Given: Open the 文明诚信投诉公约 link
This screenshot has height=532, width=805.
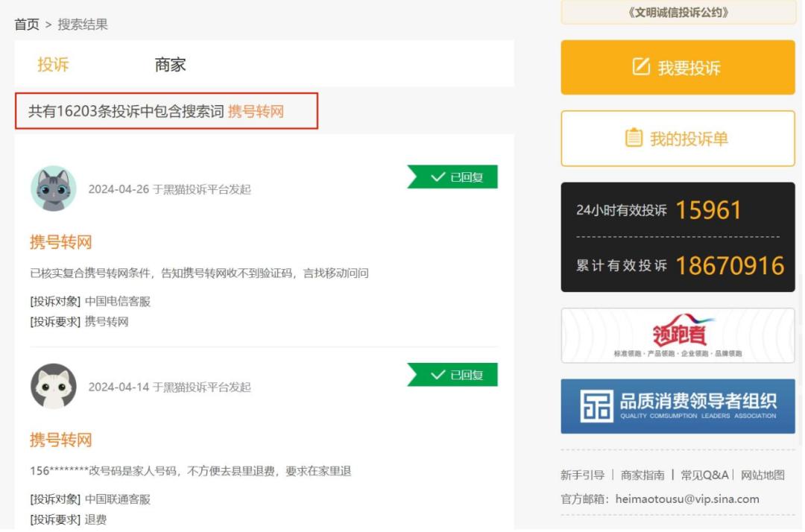Looking at the screenshot, I should point(678,12).
